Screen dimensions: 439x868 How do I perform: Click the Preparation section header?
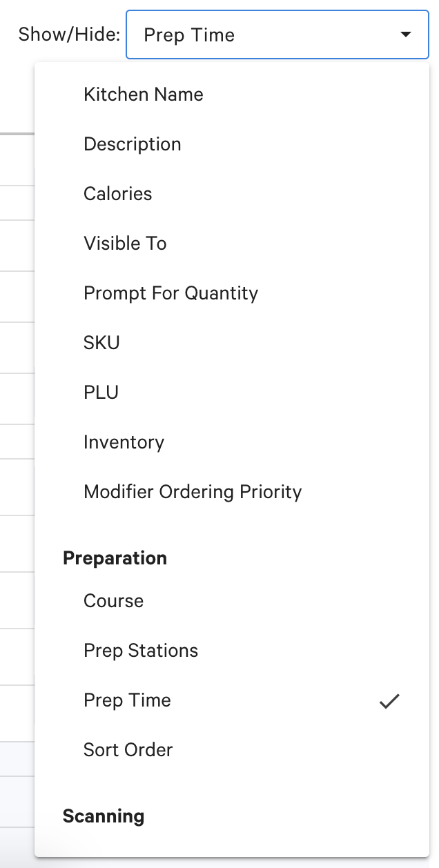tap(115, 558)
